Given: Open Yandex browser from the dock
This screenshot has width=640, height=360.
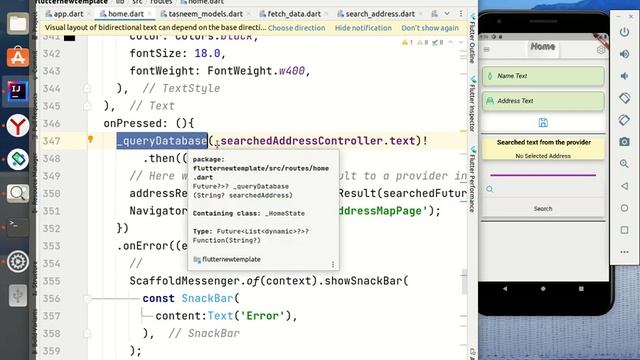Looking at the screenshot, I should (x=18, y=125).
